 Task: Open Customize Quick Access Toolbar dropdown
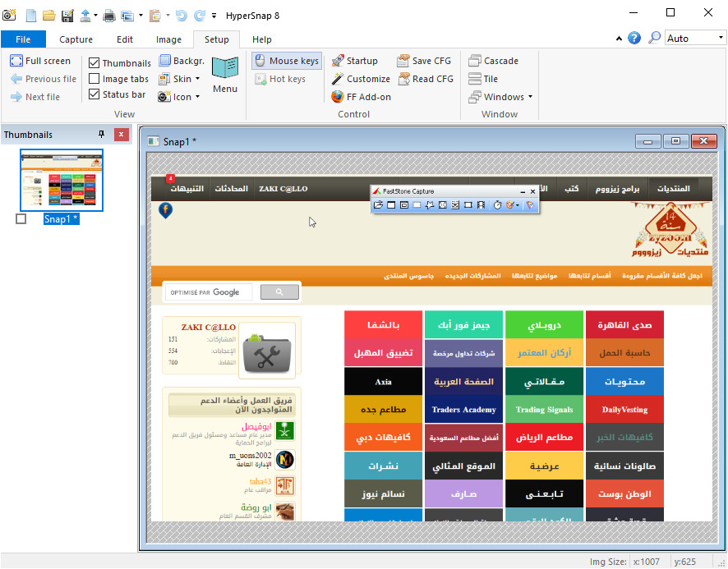click(x=214, y=16)
